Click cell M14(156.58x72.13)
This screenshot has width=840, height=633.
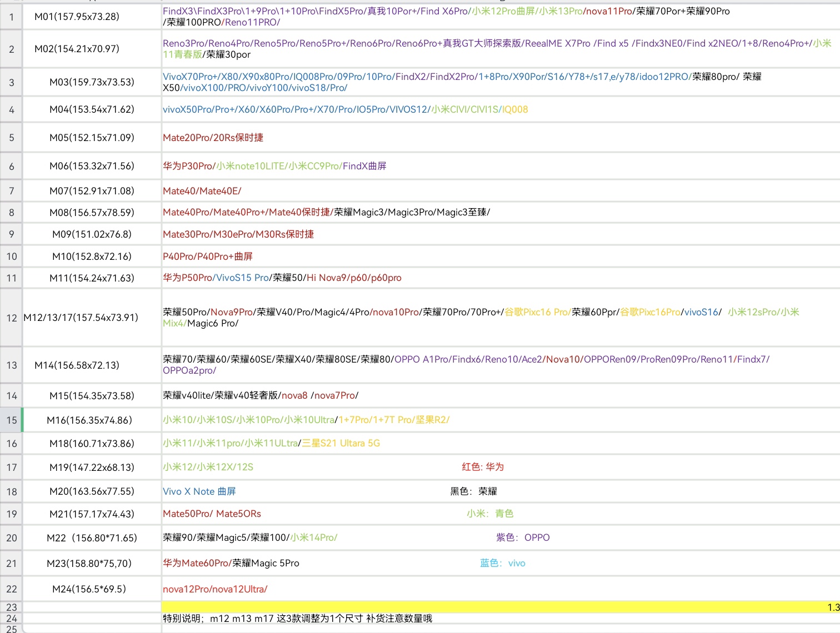(92, 365)
